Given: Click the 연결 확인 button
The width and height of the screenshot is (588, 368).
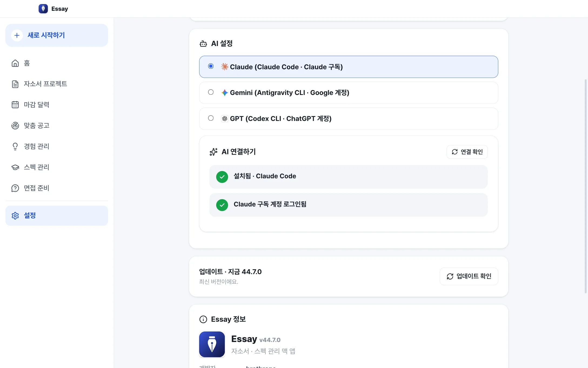Looking at the screenshot, I should 467,152.
